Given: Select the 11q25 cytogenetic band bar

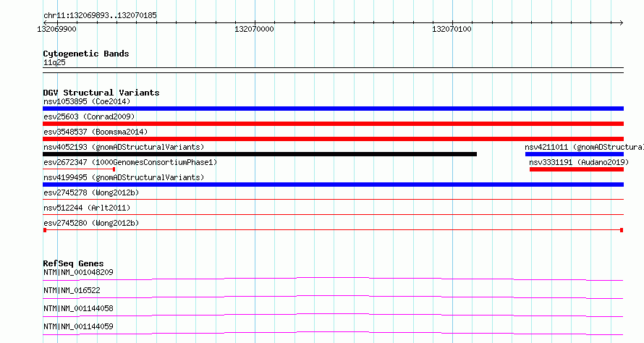Looking at the screenshot, I should 333,70.
